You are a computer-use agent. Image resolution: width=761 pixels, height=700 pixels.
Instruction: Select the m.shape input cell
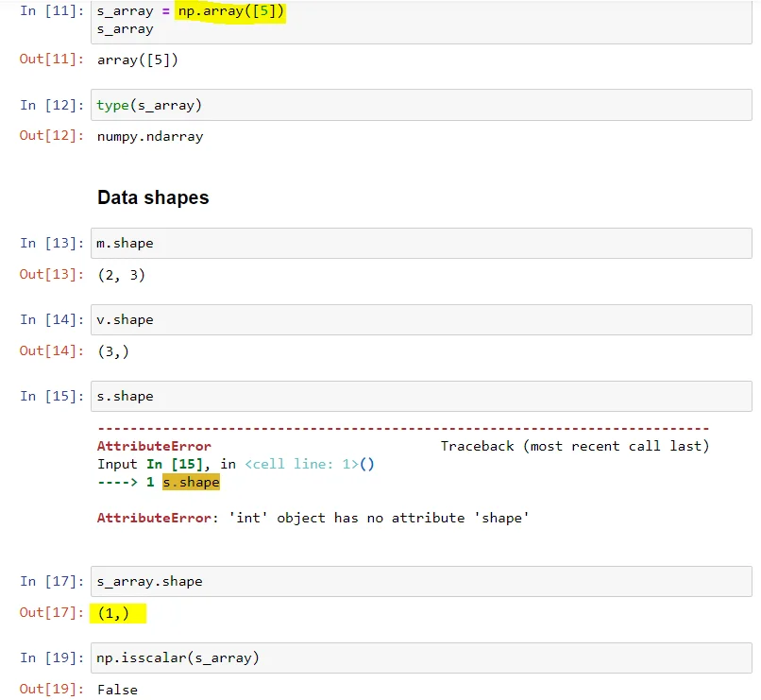click(x=421, y=243)
